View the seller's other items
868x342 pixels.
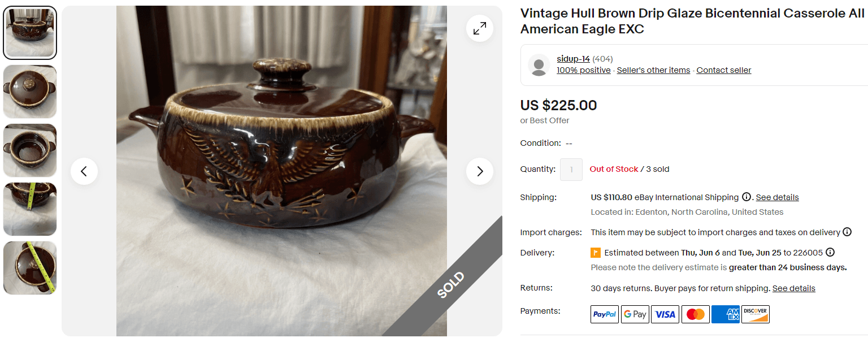tap(653, 70)
